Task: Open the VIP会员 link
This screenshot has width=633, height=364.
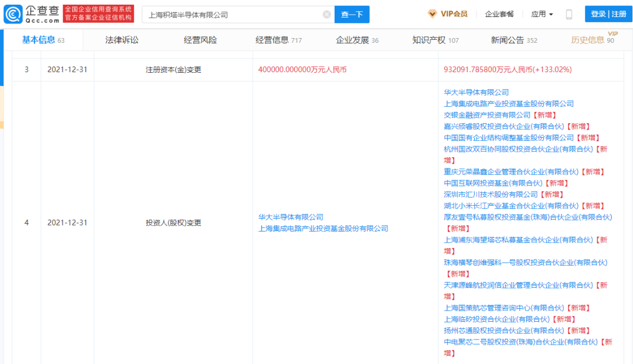Action: tap(454, 14)
